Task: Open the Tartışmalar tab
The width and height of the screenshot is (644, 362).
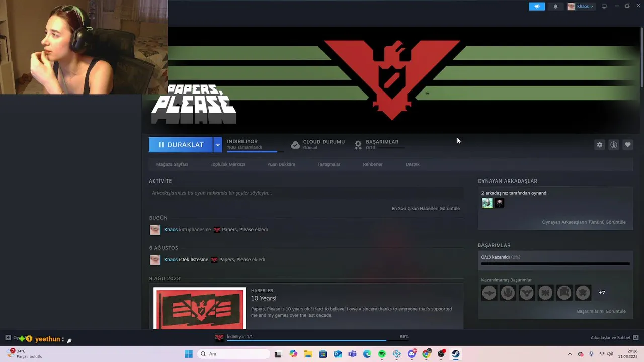Action: point(329,164)
